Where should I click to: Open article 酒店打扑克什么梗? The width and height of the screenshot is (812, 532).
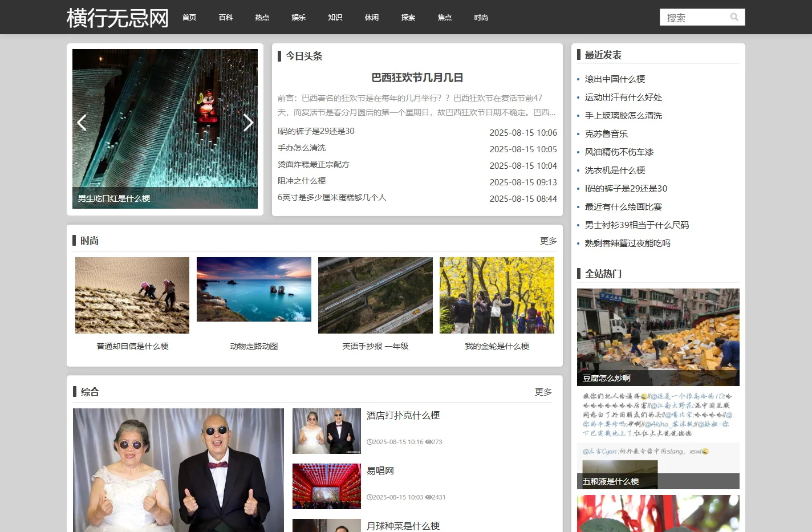click(403, 416)
